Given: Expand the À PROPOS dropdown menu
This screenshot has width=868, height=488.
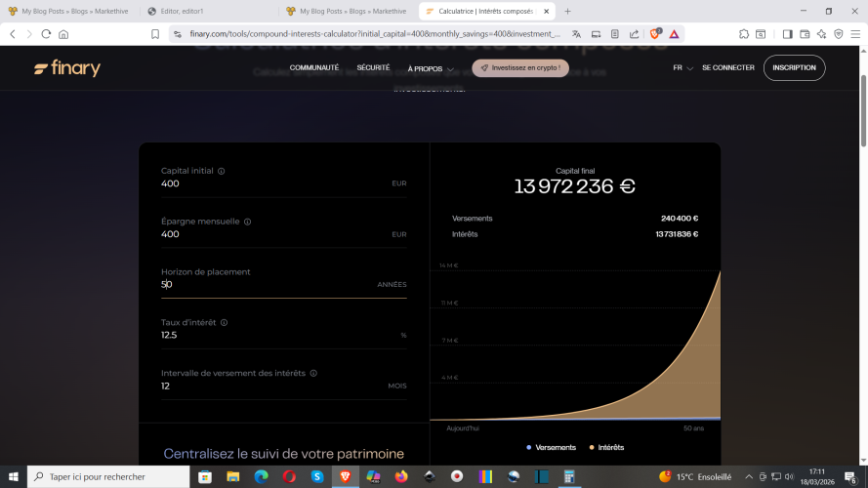Looking at the screenshot, I should [429, 68].
